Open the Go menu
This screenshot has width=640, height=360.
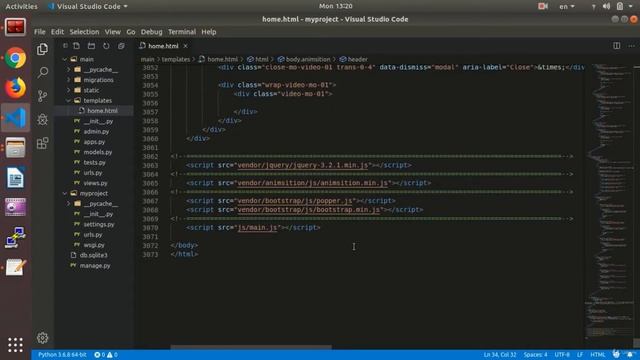point(131,32)
